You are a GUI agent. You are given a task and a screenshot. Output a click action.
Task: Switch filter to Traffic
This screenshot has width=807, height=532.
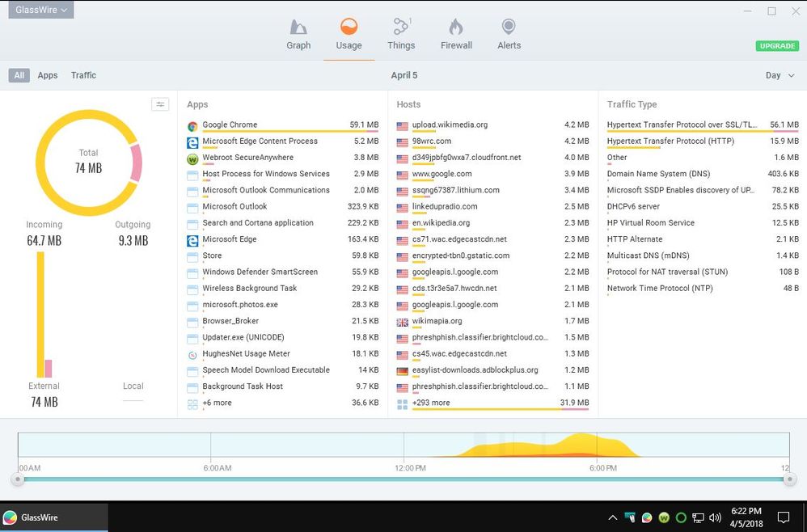click(83, 75)
